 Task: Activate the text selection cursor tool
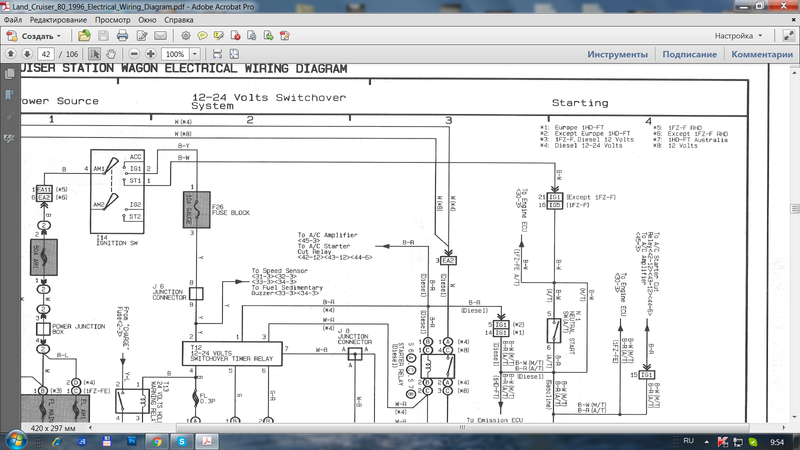[x=94, y=53]
